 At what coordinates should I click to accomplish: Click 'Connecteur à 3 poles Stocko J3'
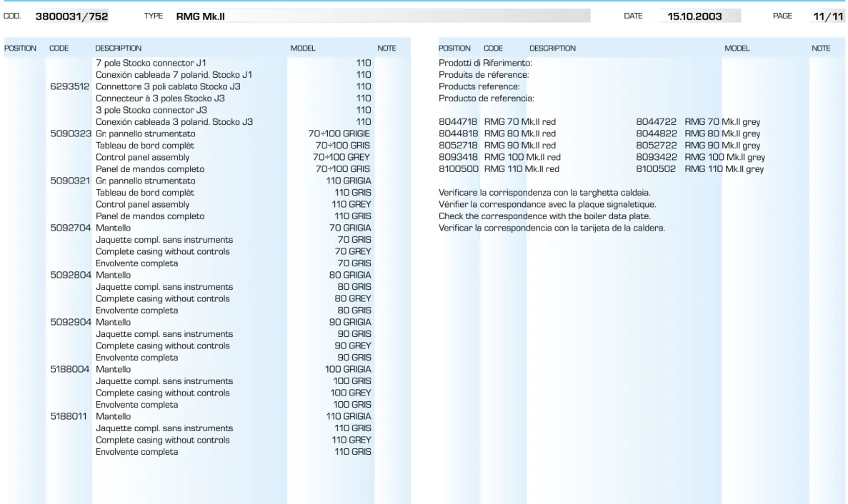click(x=160, y=99)
